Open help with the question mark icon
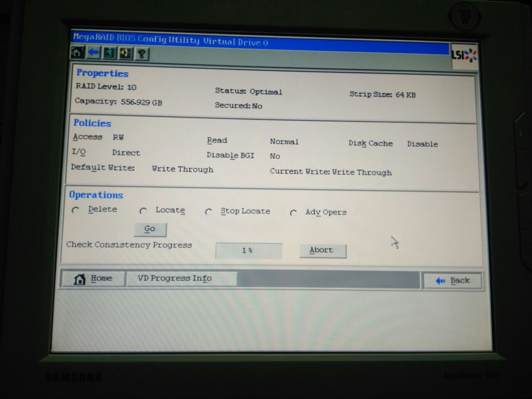This screenshot has width=532, height=399. pyautogui.click(x=141, y=54)
